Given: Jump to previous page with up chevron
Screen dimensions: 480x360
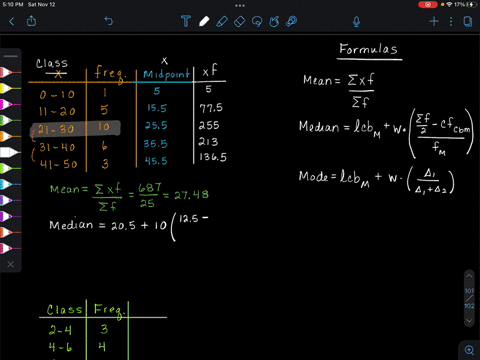Looking at the screenshot, I should 469,276.
